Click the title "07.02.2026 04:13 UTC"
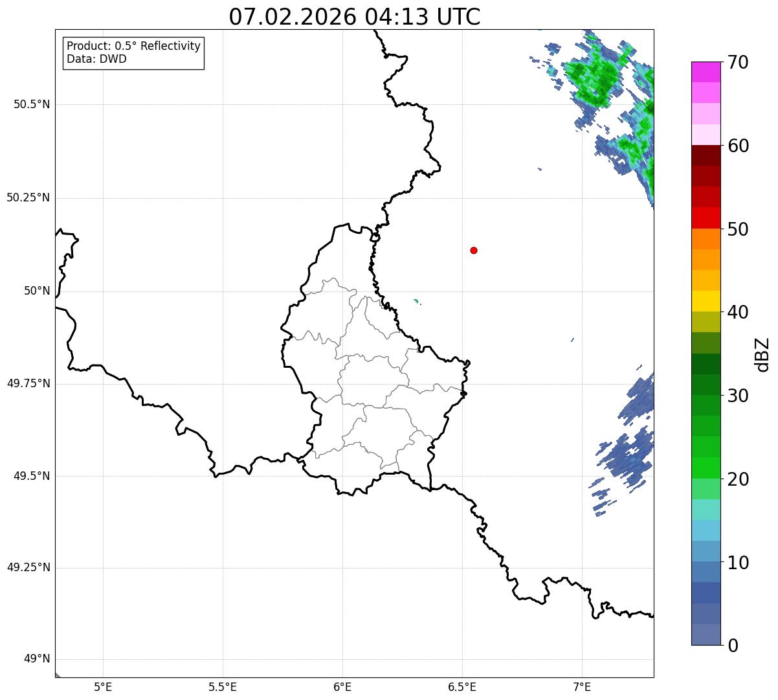The width and height of the screenshot is (778, 700). [355, 17]
